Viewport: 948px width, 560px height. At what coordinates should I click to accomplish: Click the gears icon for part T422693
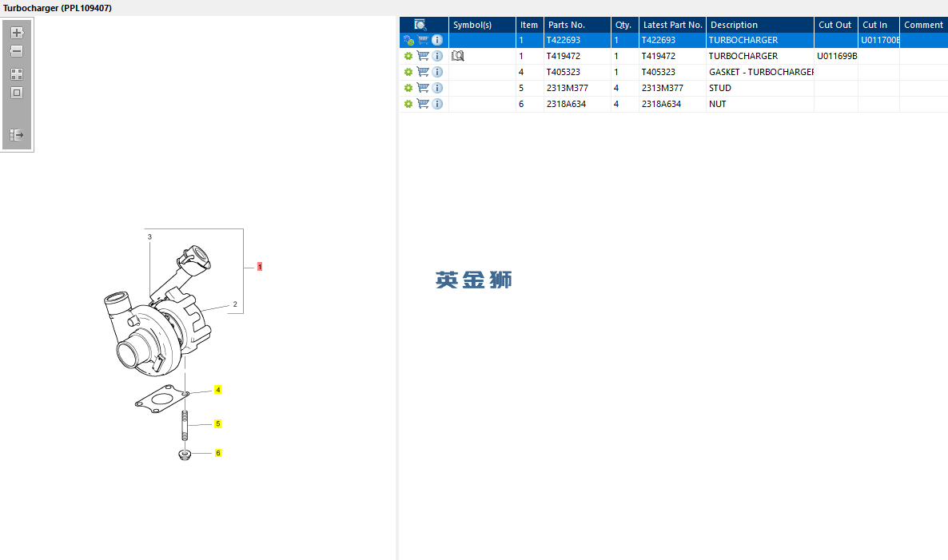pyautogui.click(x=408, y=41)
